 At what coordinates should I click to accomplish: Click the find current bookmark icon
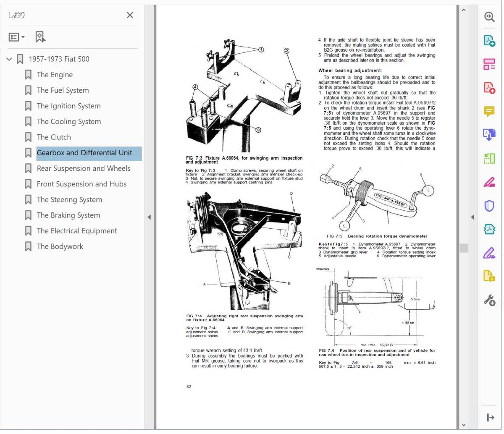40,37
